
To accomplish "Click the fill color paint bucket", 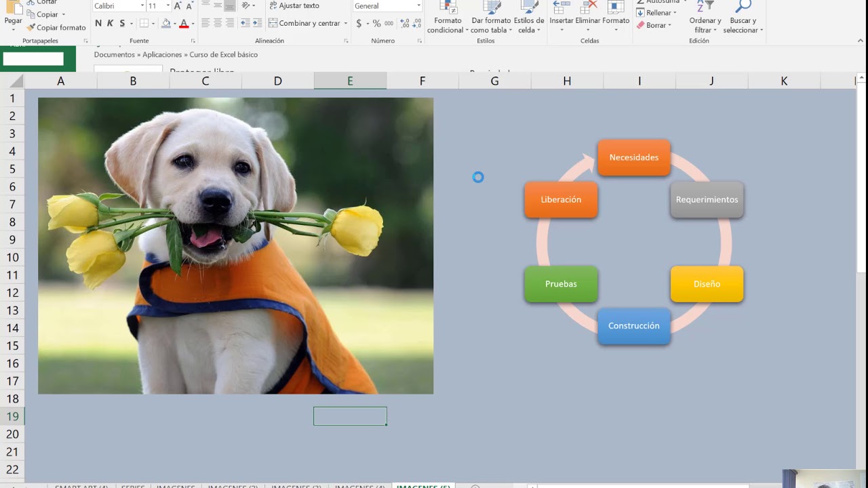I will click(x=166, y=23).
